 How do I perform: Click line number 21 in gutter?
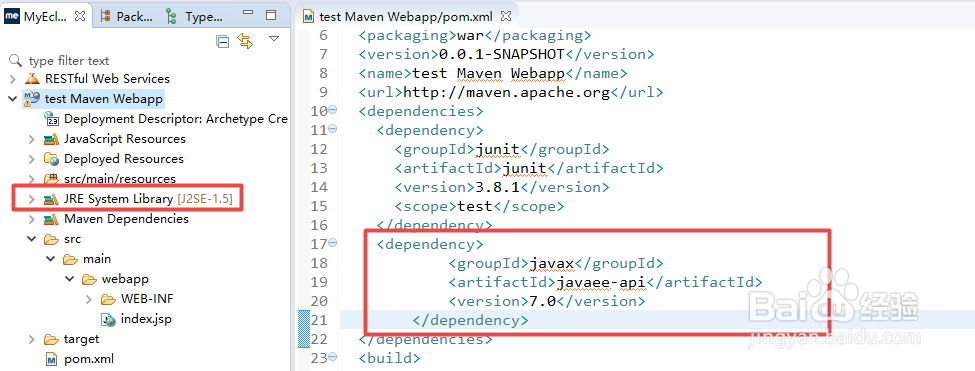[318, 321]
